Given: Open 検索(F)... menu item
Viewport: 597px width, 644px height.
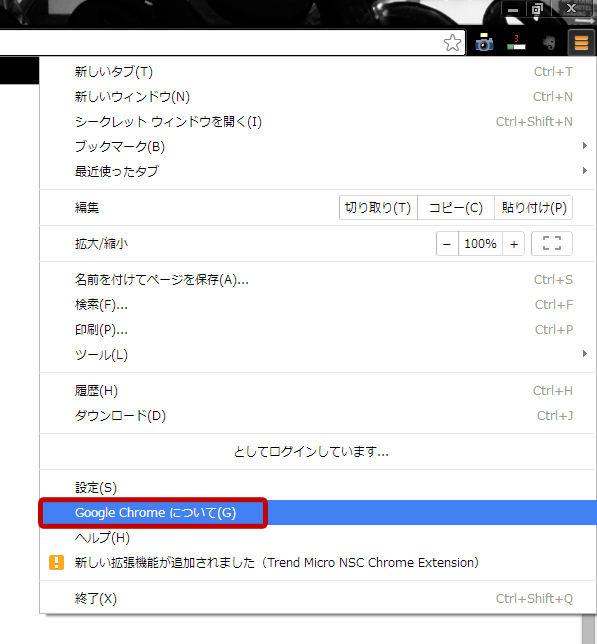Looking at the screenshot, I should tap(318, 305).
